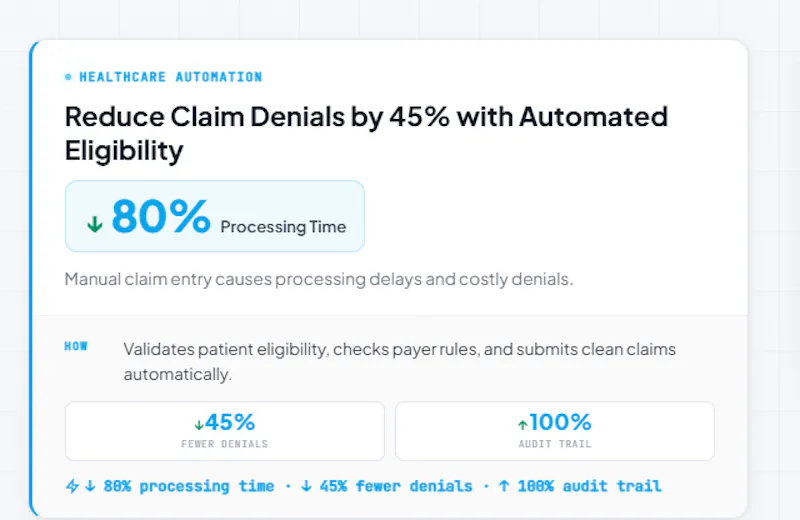Select the Healthcare Automation category label
This screenshot has height=520, width=800.
(171, 77)
